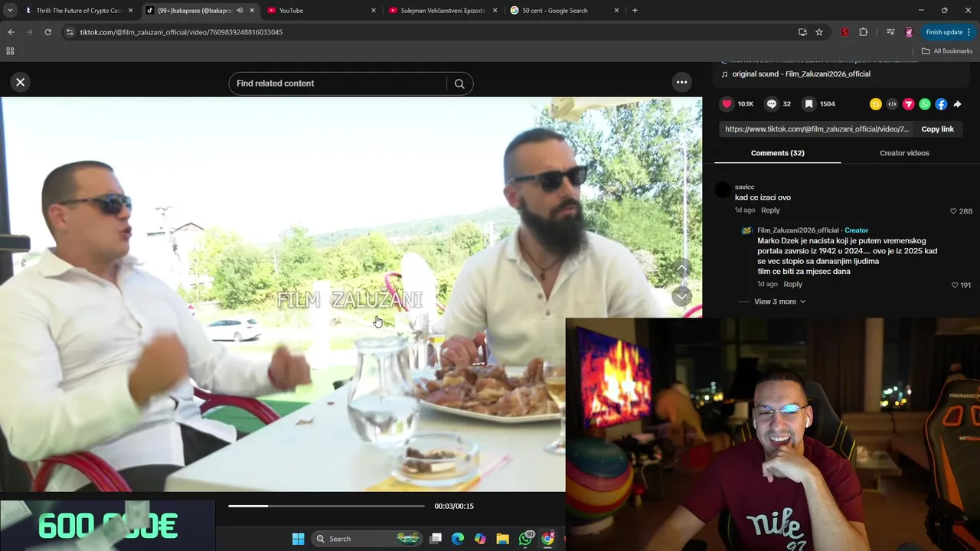Bookmark this tab with the star icon
The height and width of the screenshot is (551, 980).
click(819, 32)
